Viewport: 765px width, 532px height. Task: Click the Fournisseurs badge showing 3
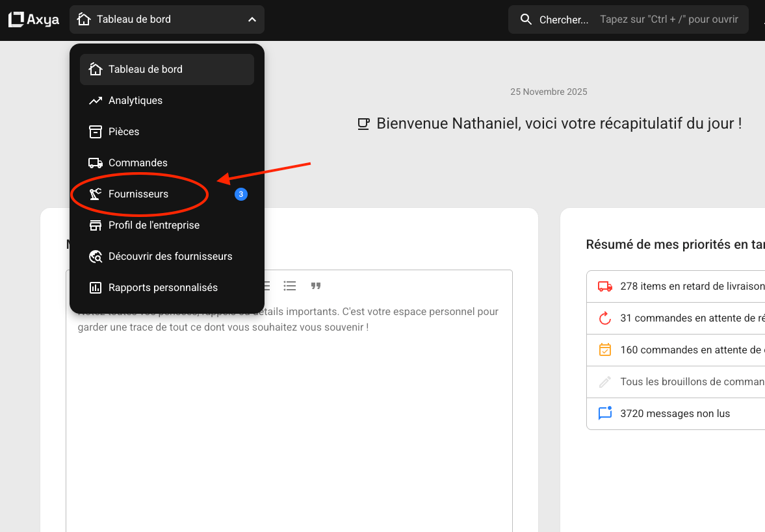coord(241,194)
